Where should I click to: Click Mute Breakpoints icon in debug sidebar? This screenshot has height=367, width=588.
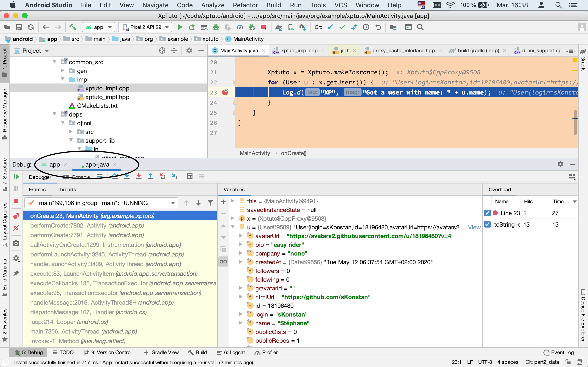pos(16,228)
